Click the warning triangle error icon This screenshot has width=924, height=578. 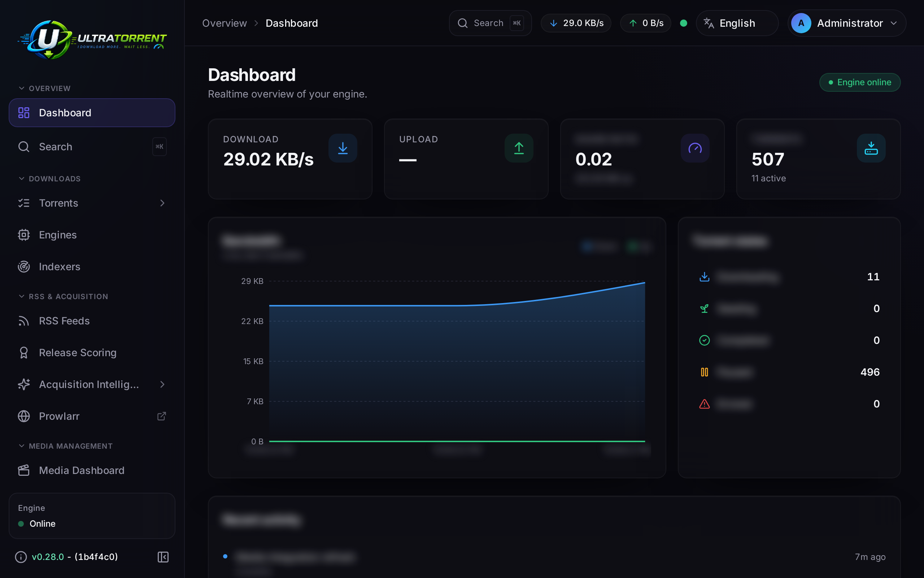coord(705,404)
